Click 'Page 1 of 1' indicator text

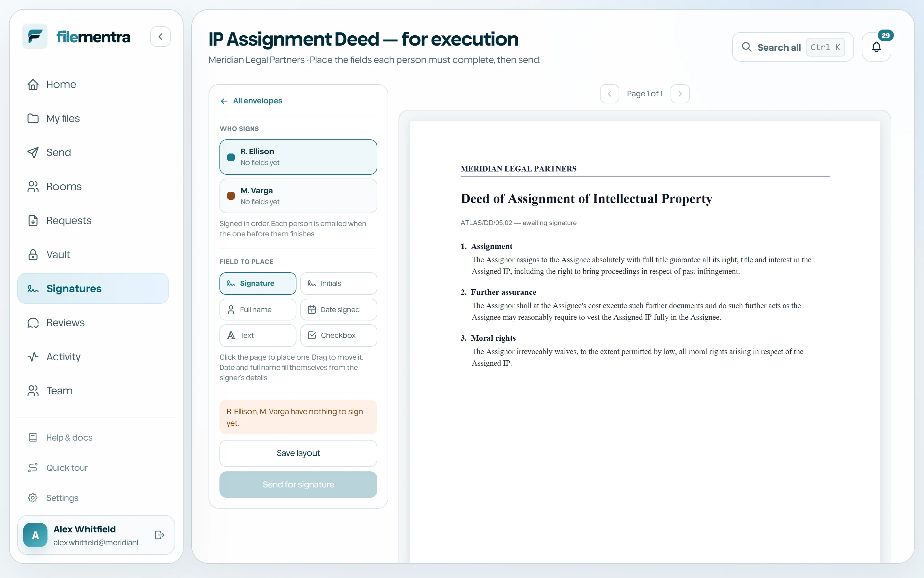coord(645,94)
